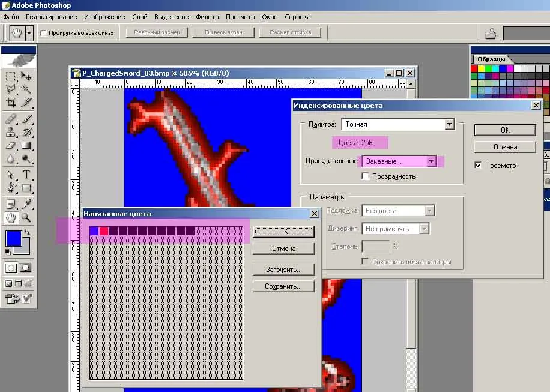Enable the Прозрачность checkbox
This screenshot has height=392, width=550.
366,176
